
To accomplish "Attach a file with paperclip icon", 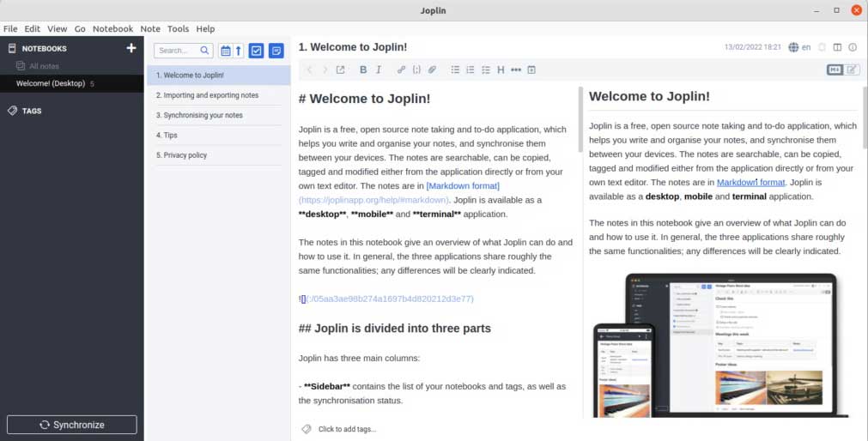I will coord(432,69).
